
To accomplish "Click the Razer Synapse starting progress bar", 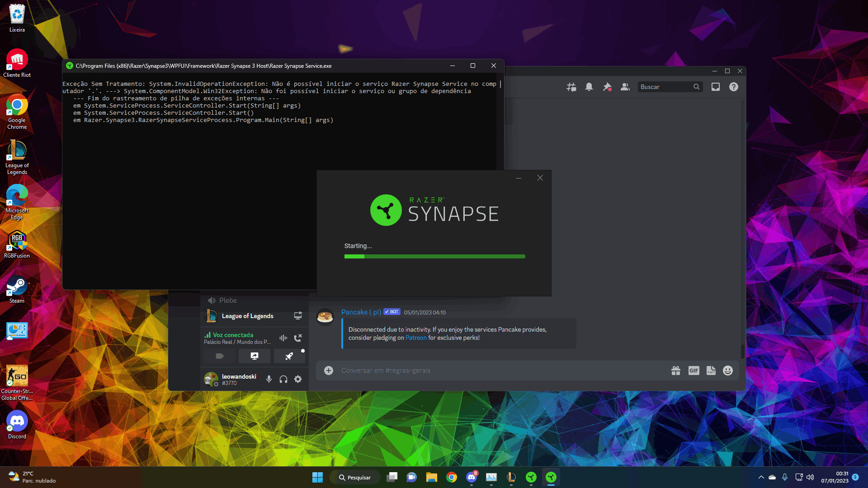I will pyautogui.click(x=434, y=256).
